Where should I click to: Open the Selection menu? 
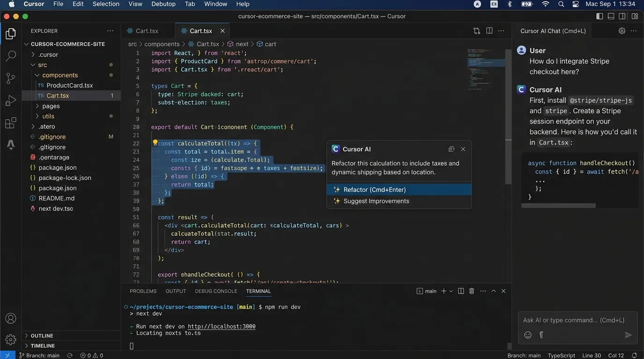click(x=106, y=4)
